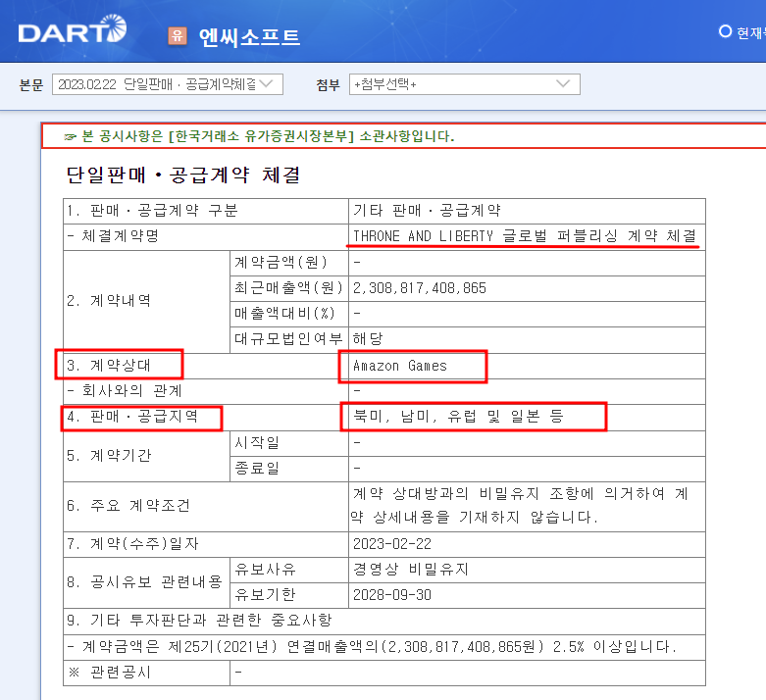
Task: Open the 첨부 attachment selection dropdown
Action: (x=465, y=84)
